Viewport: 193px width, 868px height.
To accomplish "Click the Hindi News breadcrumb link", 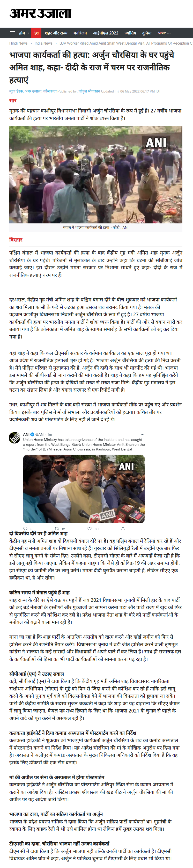I will point(18,43).
